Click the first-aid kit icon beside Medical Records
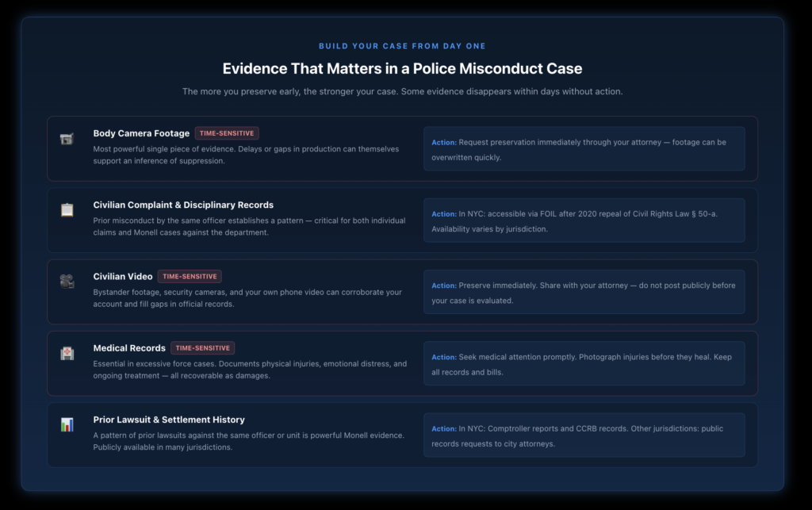The image size is (812, 510). (67, 351)
